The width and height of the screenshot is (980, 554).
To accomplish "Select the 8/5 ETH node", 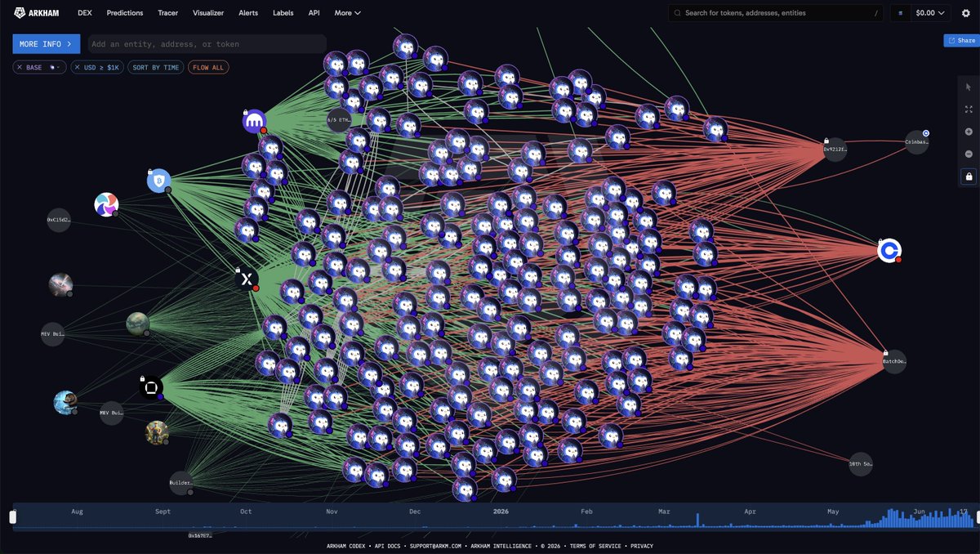I will click(x=339, y=120).
